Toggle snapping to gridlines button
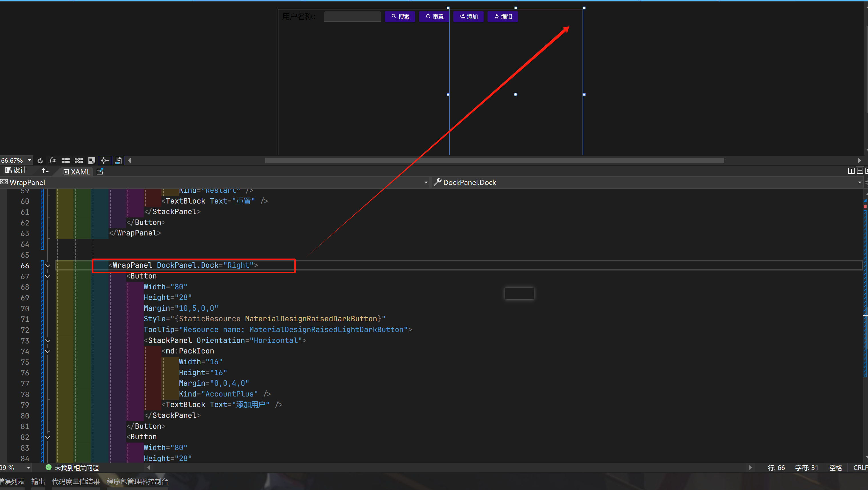 [x=78, y=161]
